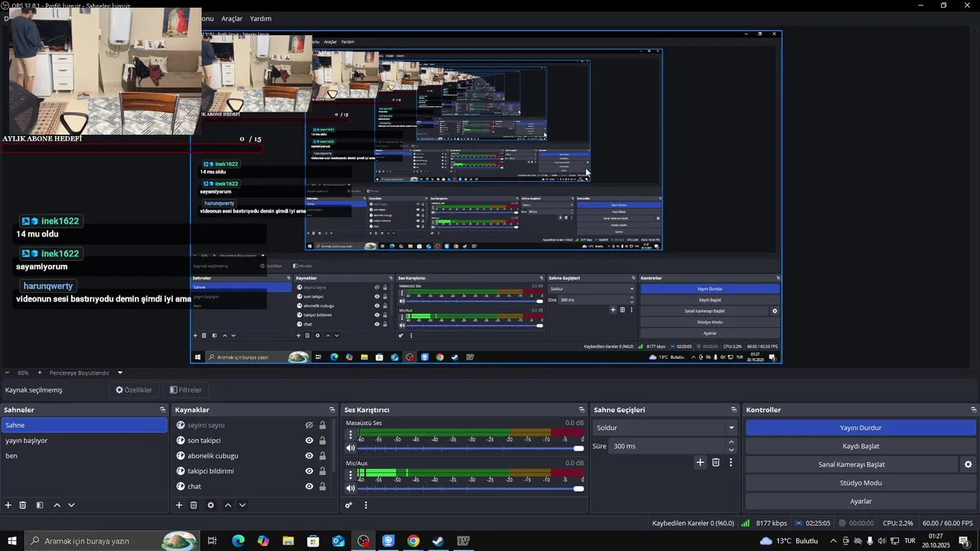Image resolution: width=980 pixels, height=551 pixels.
Task: Show the hidden seyirci sayısı source
Action: point(309,425)
